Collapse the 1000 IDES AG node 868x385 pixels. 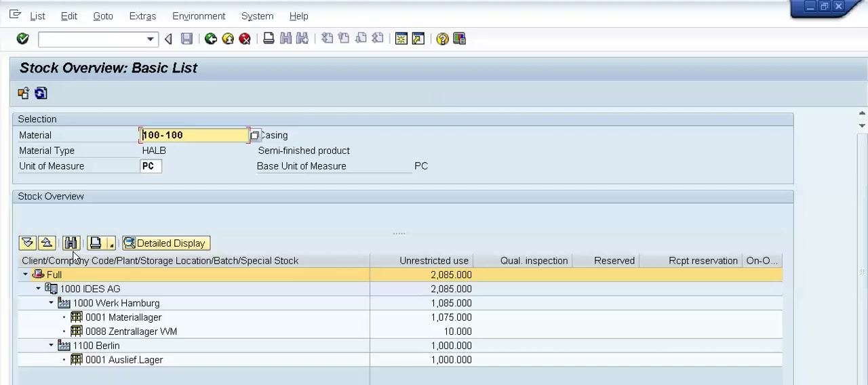click(x=39, y=289)
